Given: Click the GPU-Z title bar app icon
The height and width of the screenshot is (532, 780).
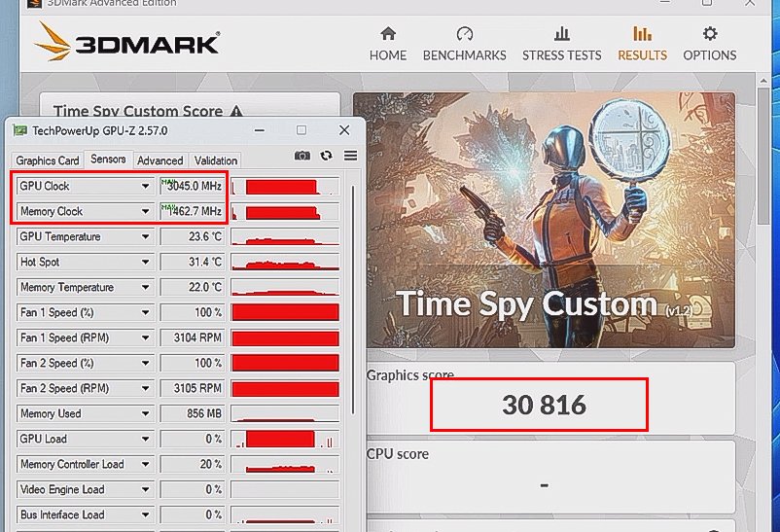Looking at the screenshot, I should [19, 130].
